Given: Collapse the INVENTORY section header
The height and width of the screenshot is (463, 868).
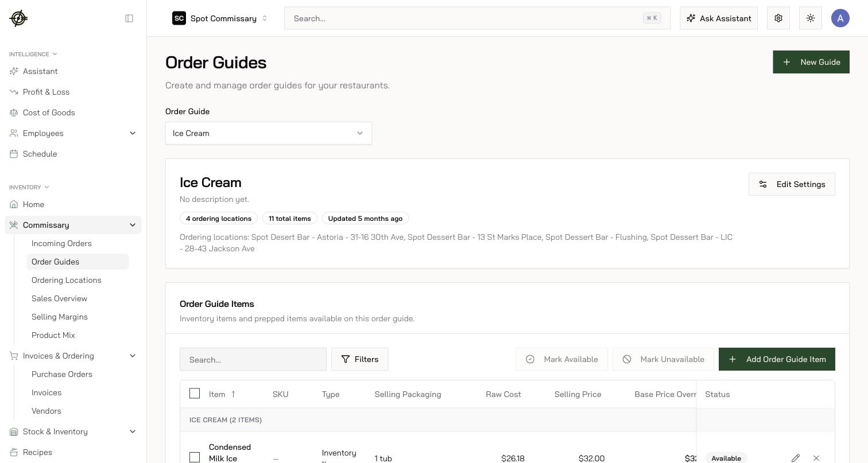Looking at the screenshot, I should [x=29, y=187].
